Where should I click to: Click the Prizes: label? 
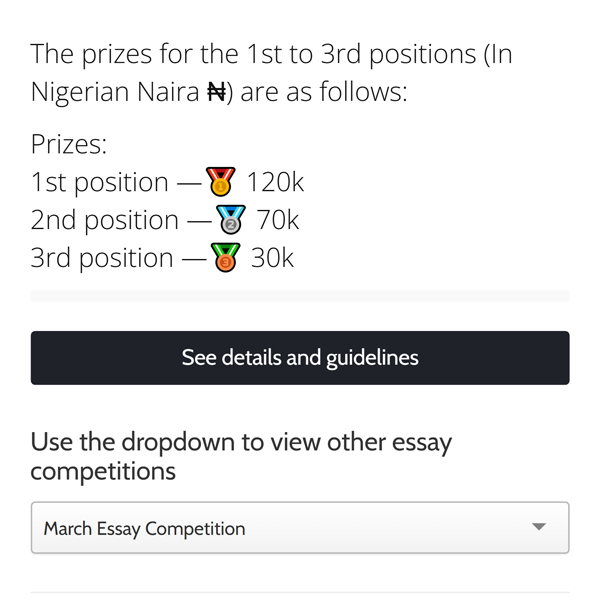click(69, 145)
